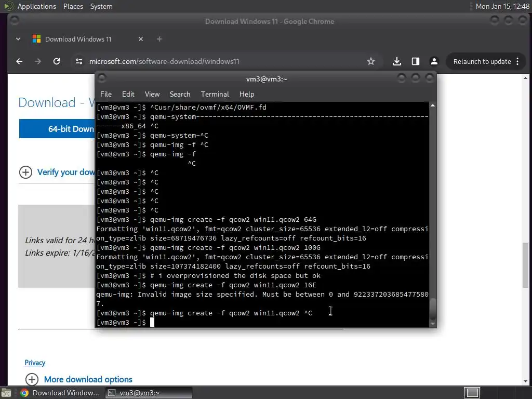This screenshot has height=399, width=532.
Task: Click the 64-bit Download button
Action: coord(57,129)
